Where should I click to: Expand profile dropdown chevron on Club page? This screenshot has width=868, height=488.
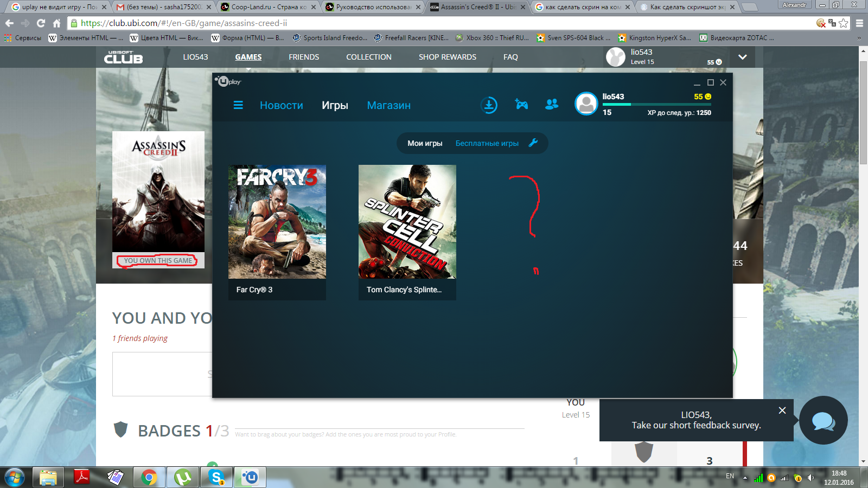[743, 57]
